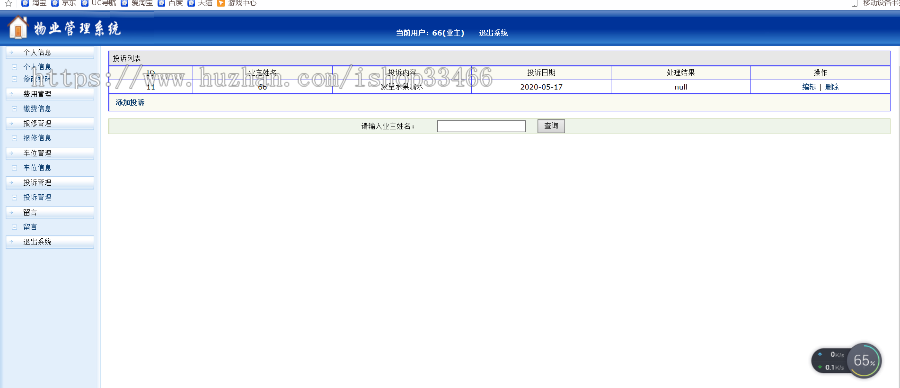Viewport: 900px width, 388px height.
Task: Expand the 车位管理 sidebar section
Action: point(49,153)
